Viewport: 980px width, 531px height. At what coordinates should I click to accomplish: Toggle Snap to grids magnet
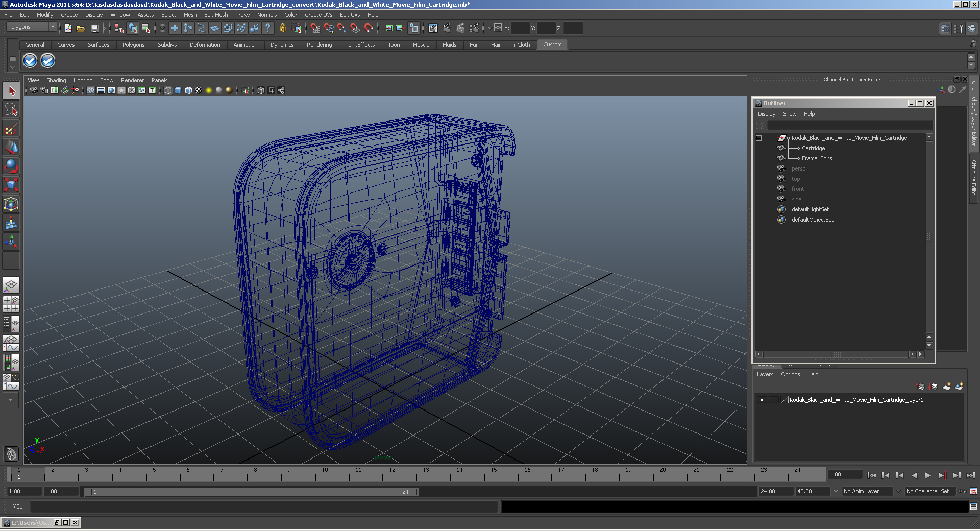(x=315, y=28)
